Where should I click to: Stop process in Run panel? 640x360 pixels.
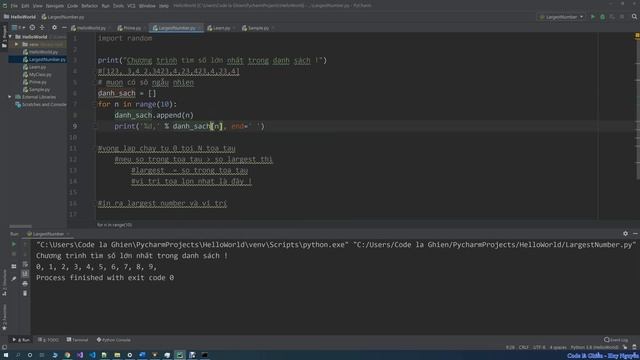pos(14,254)
